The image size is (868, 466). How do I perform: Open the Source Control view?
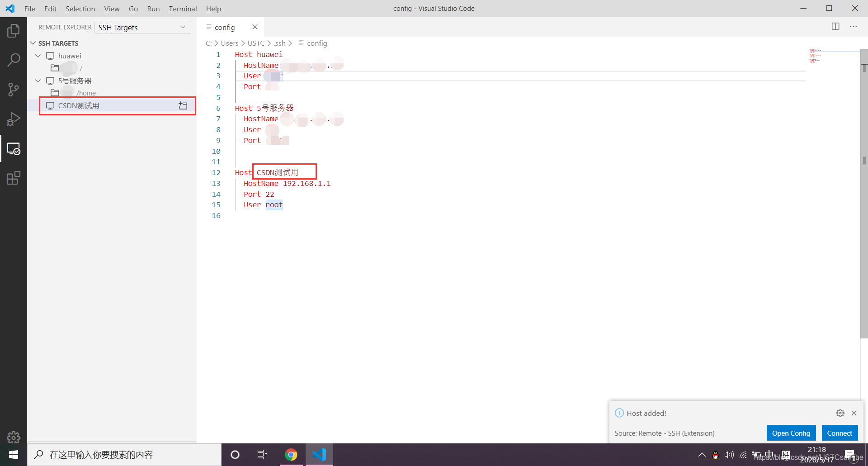[x=14, y=90]
